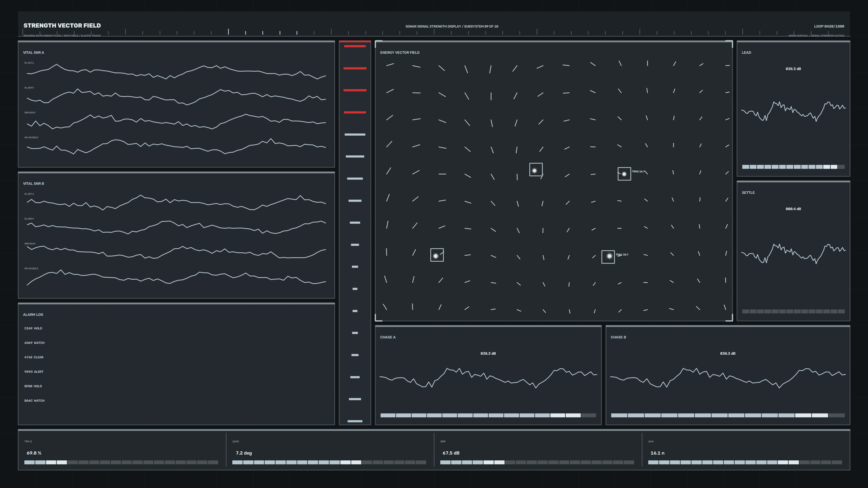Viewport: 868px width, 488px height.
Task: Click the 'ENERGY VECTOR FIELD' panel title
Action: click(400, 53)
